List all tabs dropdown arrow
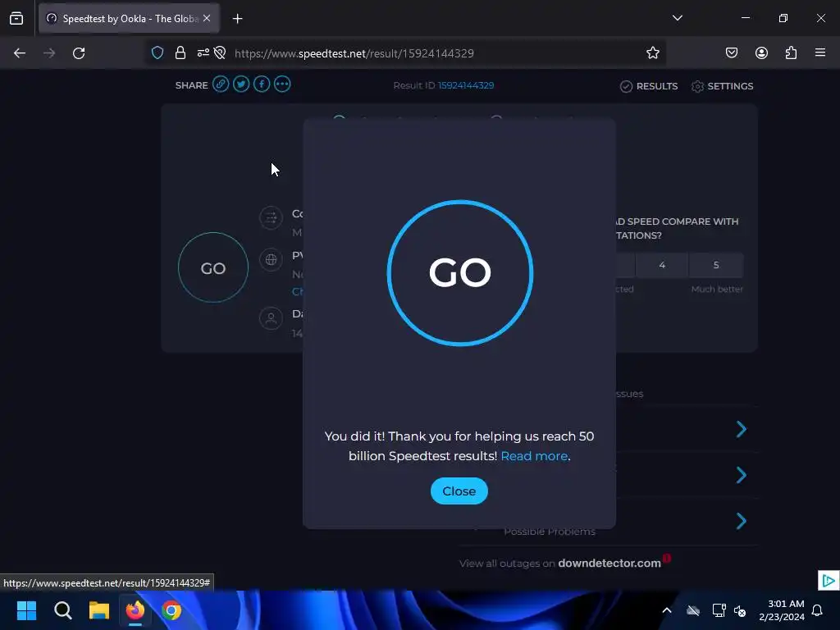This screenshot has height=630, width=840. click(677, 18)
